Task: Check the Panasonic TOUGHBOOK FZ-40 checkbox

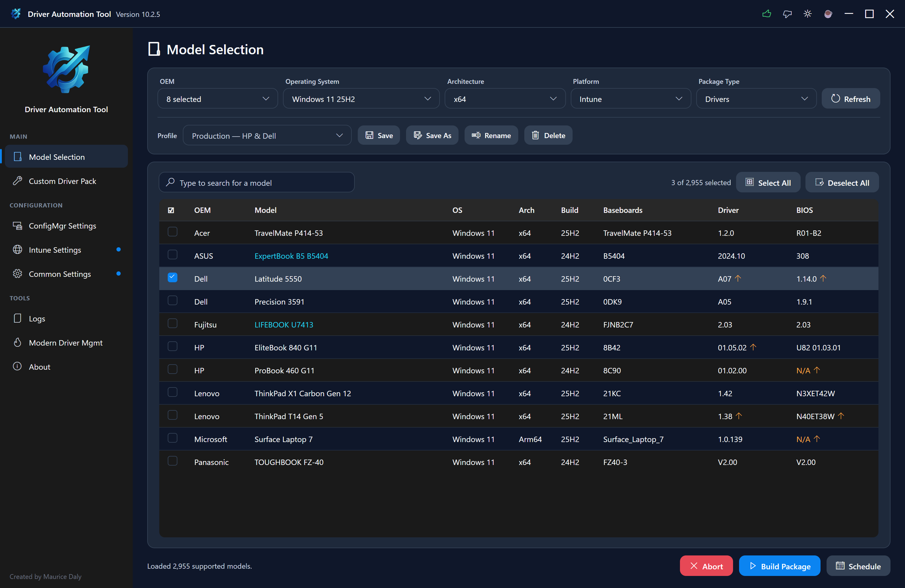Action: coord(173,461)
